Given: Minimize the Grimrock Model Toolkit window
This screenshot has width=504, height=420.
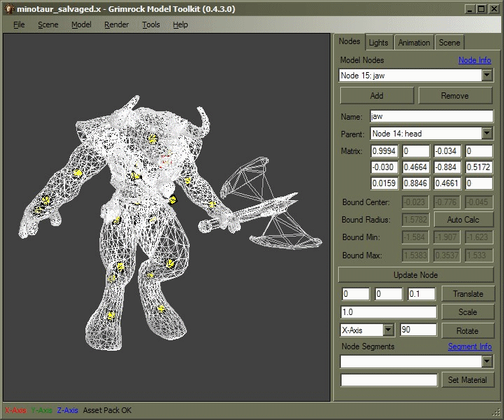Looking at the screenshot, I should coord(470,9).
